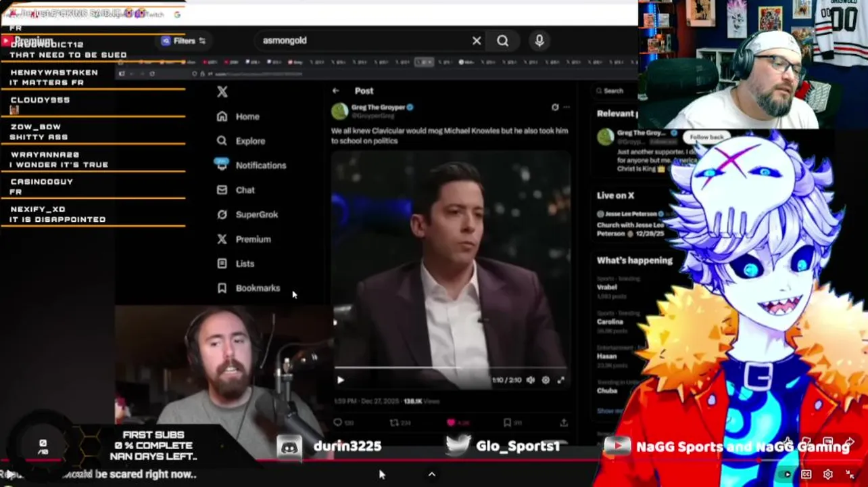Bookmark the post using the bookmark icon
Screen dimensions: 868x487
tap(507, 423)
